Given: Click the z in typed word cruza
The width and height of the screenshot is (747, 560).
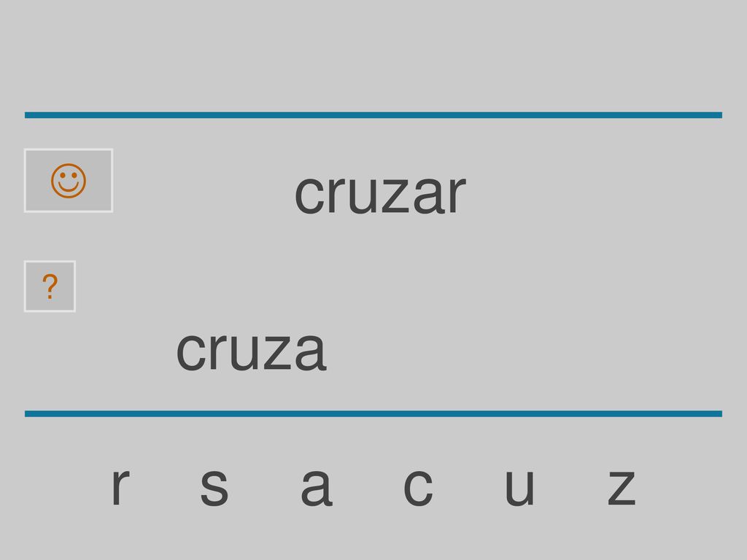Looking at the screenshot, I should pyautogui.click(x=276, y=351).
